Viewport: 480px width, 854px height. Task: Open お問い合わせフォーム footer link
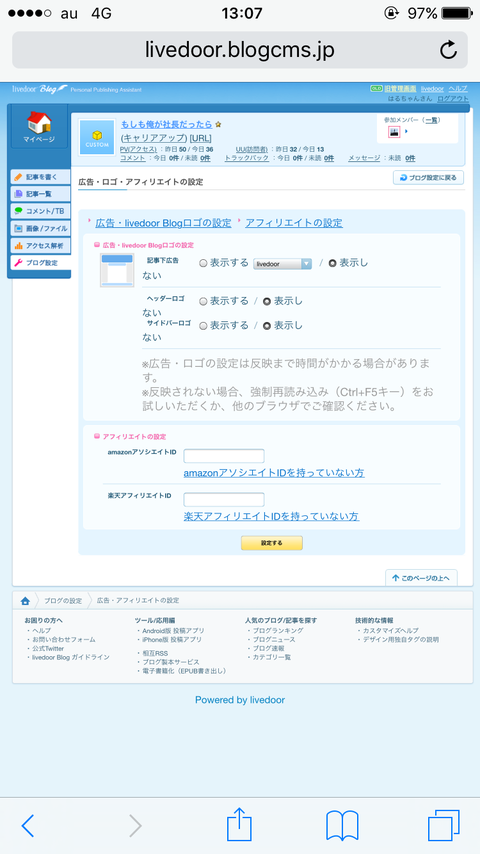[x=64, y=639]
